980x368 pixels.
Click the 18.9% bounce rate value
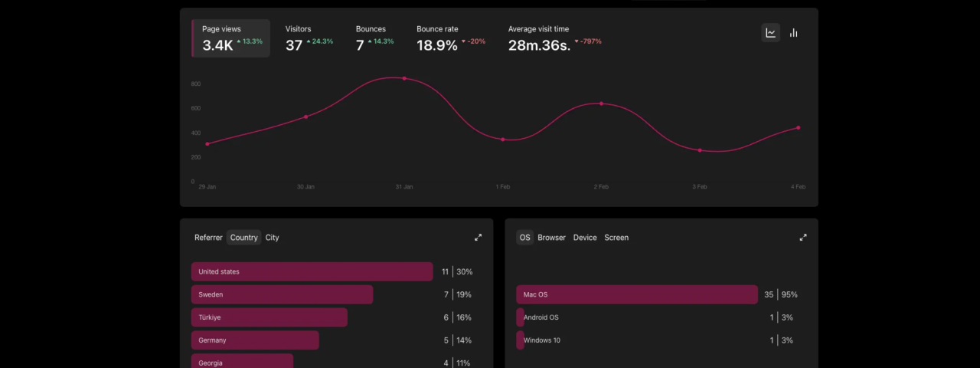[x=437, y=46]
